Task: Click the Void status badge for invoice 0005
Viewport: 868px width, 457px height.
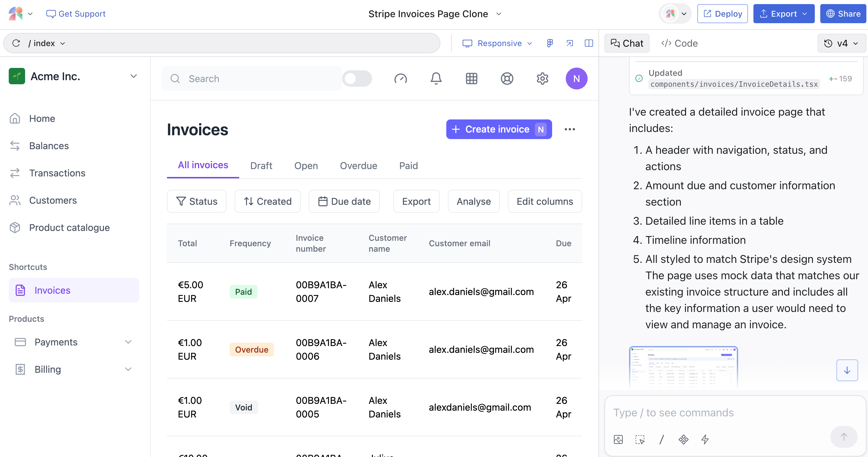Action: pyautogui.click(x=244, y=407)
